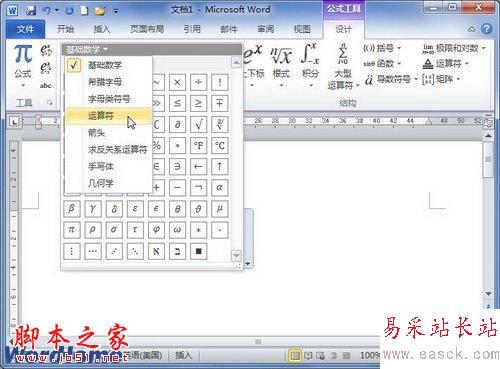The image size is (500, 369).
Task: Open Word Help question mark icon
Action: (487, 29)
